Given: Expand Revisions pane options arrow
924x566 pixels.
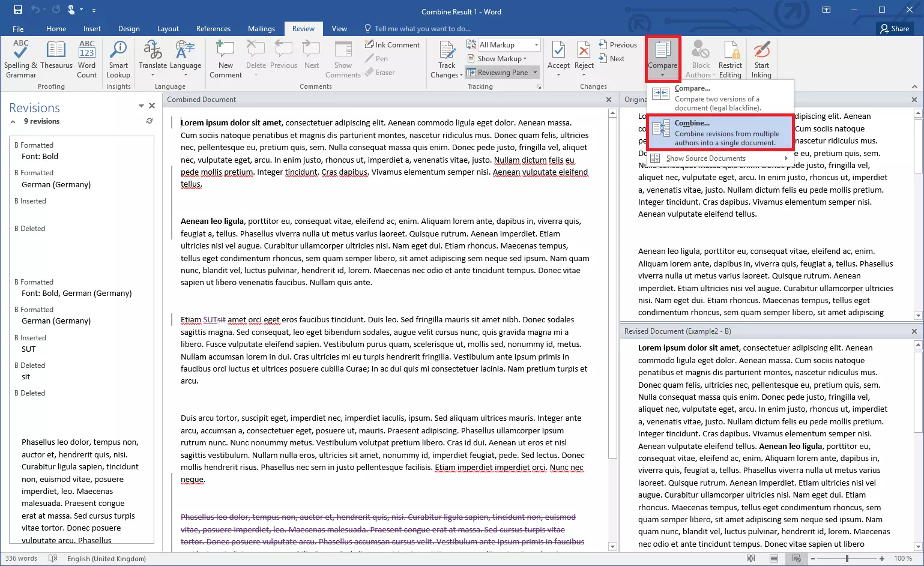Looking at the screenshot, I should pos(141,106).
